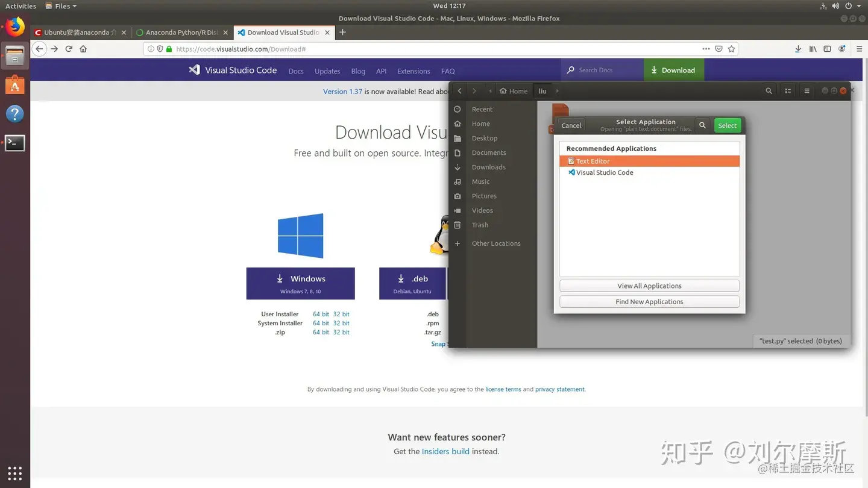The width and height of the screenshot is (868, 488).
Task: Click Firefox back navigation arrow
Action: [39, 49]
